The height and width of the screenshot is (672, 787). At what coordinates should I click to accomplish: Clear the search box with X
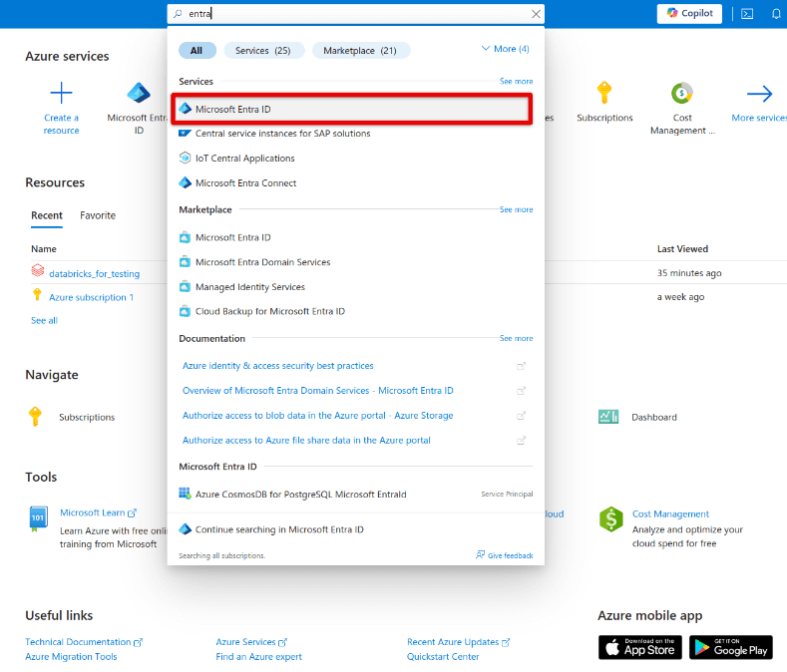[536, 14]
